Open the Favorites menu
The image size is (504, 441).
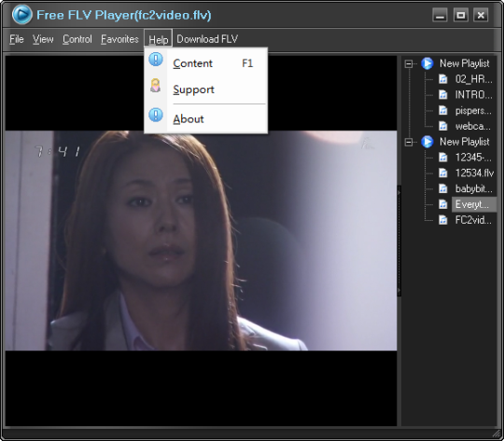coord(119,39)
